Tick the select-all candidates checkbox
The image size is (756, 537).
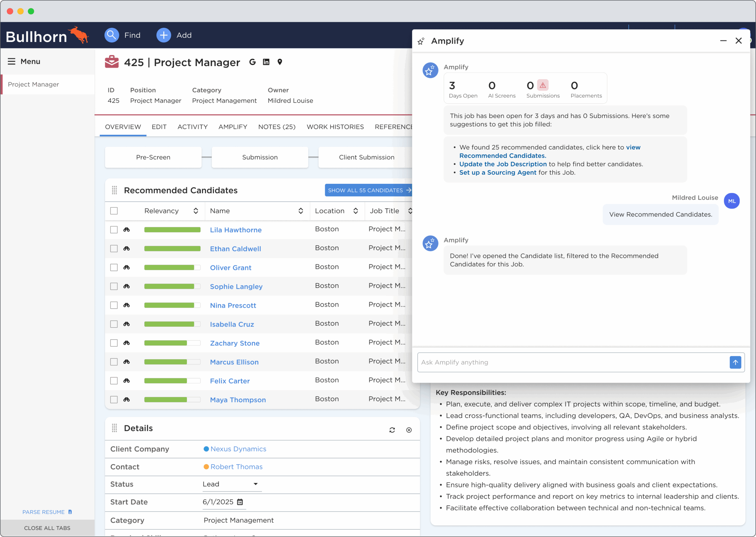coord(114,211)
